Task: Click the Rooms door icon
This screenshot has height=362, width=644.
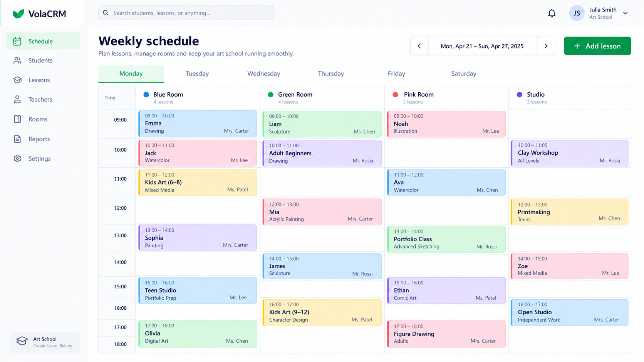Action: pyautogui.click(x=17, y=119)
